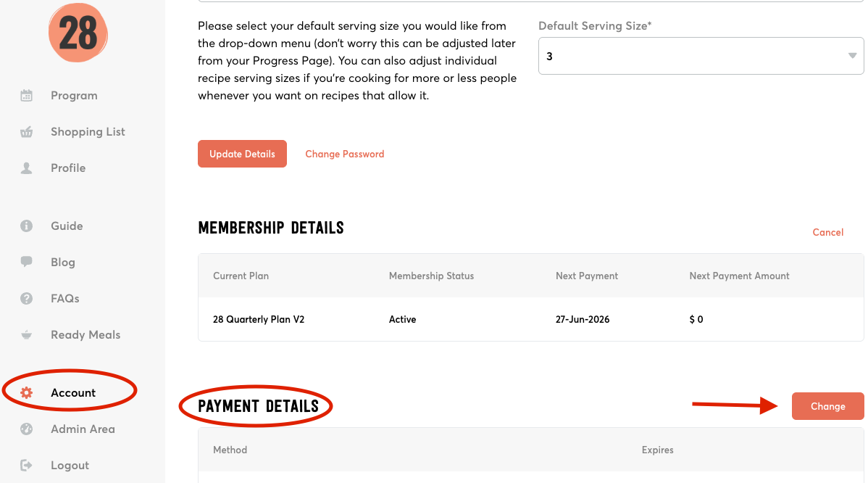Image resolution: width=868 pixels, height=483 pixels.
Task: Click the Change Password link
Action: (344, 154)
